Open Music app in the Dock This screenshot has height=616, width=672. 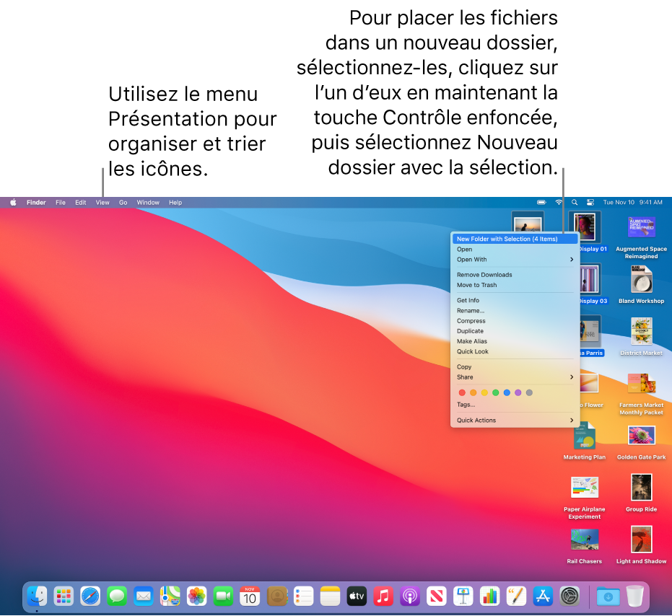pyautogui.click(x=383, y=596)
